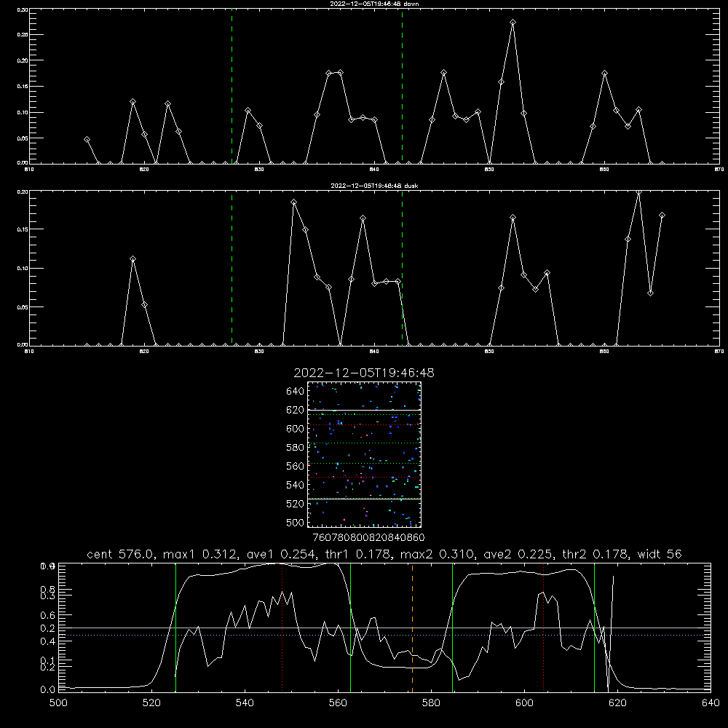The width and height of the screenshot is (728, 728).
Task: Click the right green dashed line in the dusk plot
Action: 402,268
